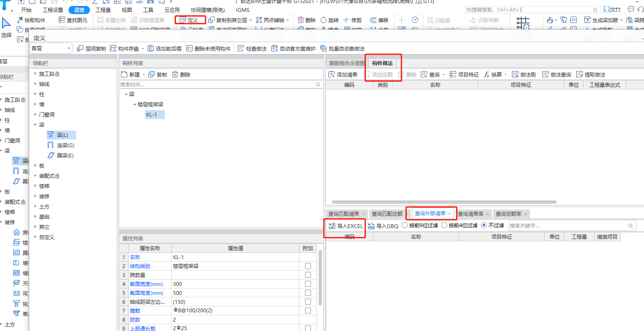Collapse 楼层框架梁 group in component list
The height and width of the screenshot is (331, 644).
(134, 104)
